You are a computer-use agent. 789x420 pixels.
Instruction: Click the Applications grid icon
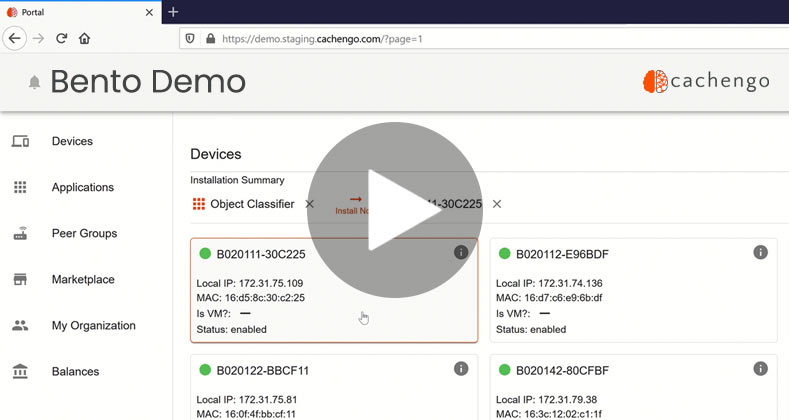click(20, 187)
